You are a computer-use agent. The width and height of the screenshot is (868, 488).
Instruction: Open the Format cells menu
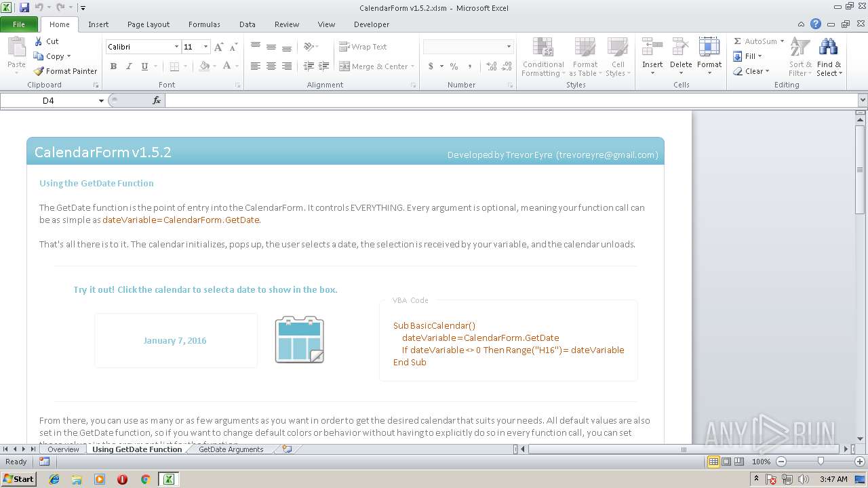pos(709,58)
